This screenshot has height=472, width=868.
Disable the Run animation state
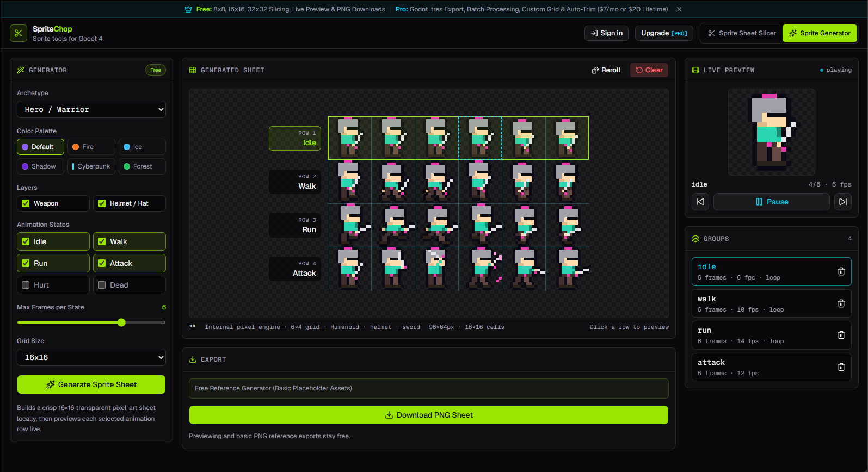tap(26, 263)
